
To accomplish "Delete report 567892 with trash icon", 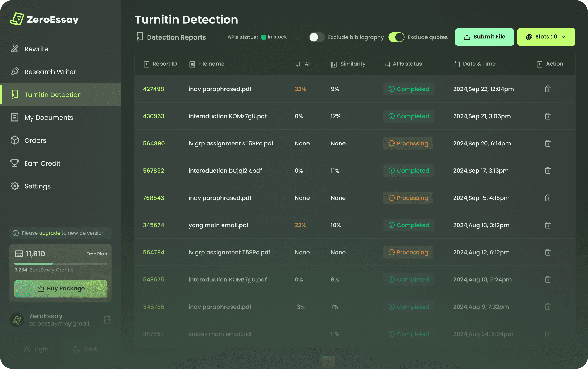I will tap(548, 171).
